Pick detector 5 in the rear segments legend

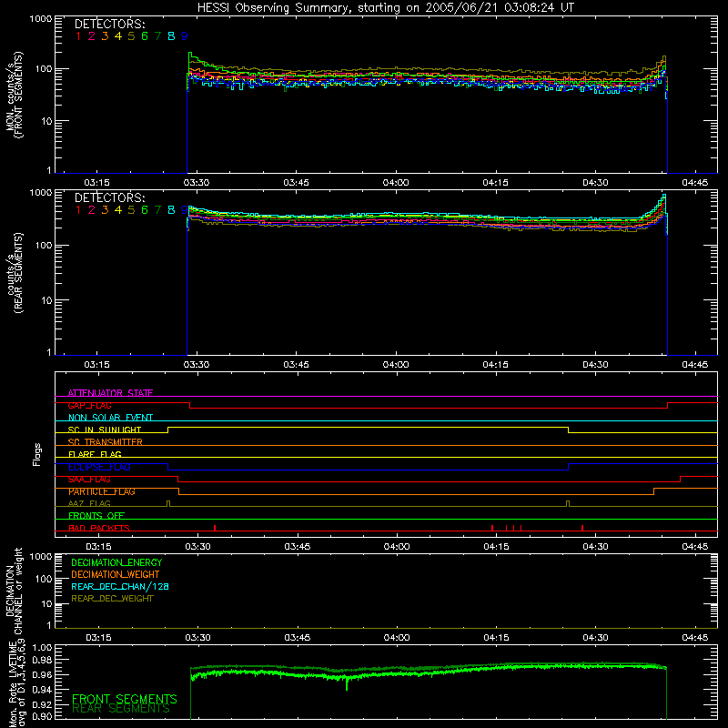point(131,210)
